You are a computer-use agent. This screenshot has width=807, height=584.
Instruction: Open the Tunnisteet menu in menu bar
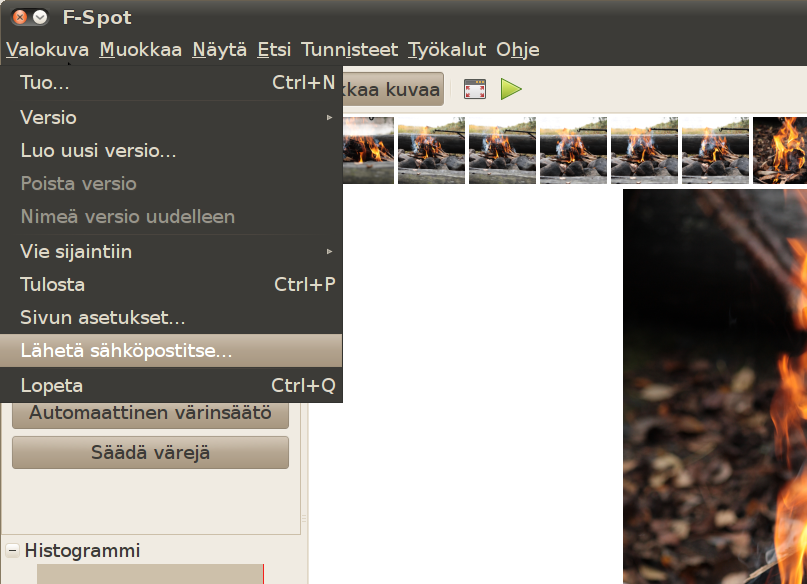[349, 49]
